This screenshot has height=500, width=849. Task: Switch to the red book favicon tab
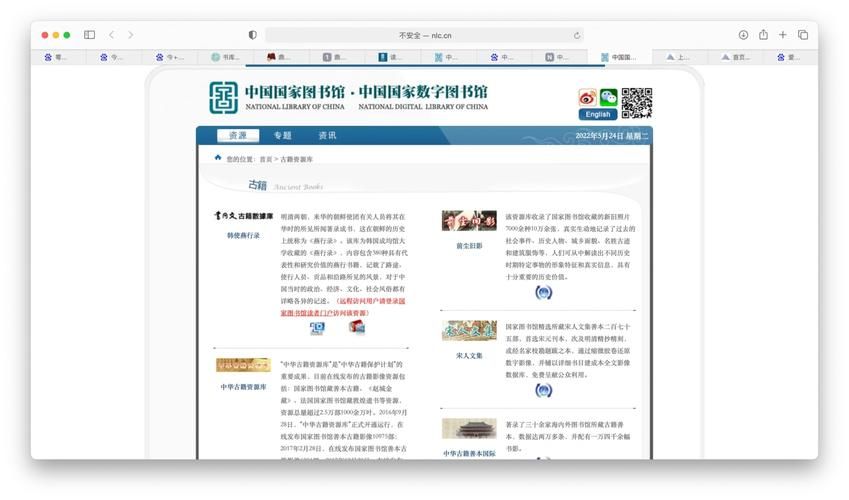click(x=278, y=57)
